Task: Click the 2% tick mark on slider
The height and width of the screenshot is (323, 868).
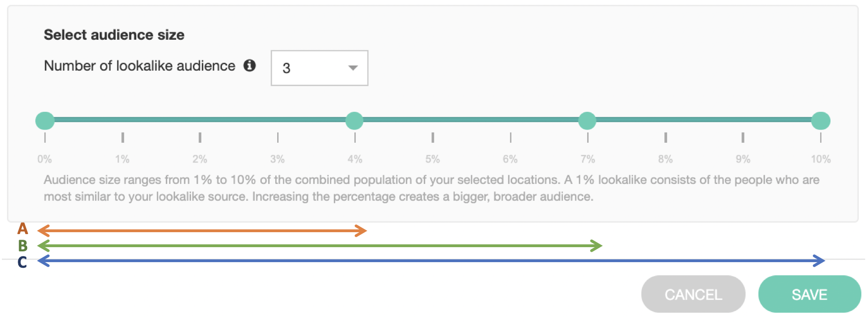Action: tap(200, 138)
